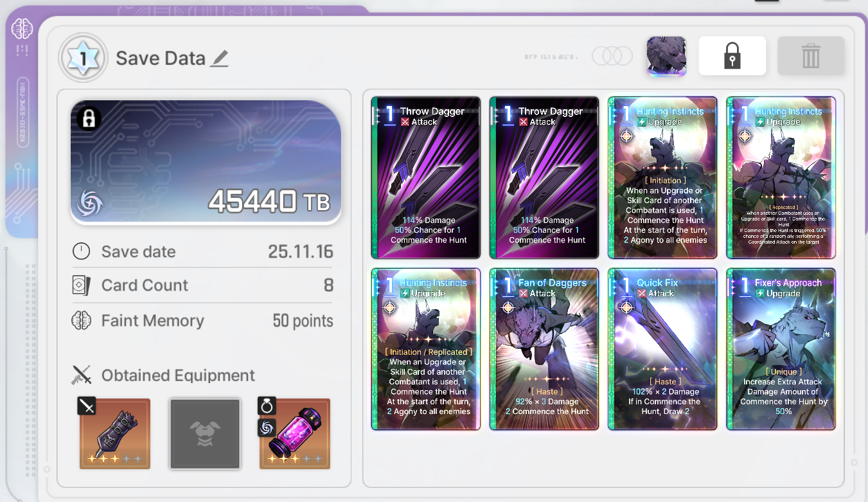Click the three overlapping circles indicator
Screen dimensions: 868x502
(612, 56)
